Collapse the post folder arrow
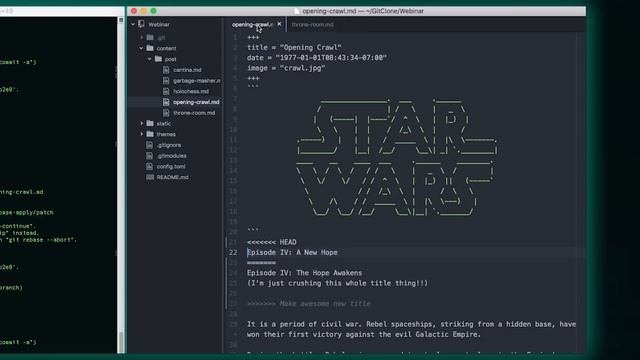 pyautogui.click(x=149, y=59)
